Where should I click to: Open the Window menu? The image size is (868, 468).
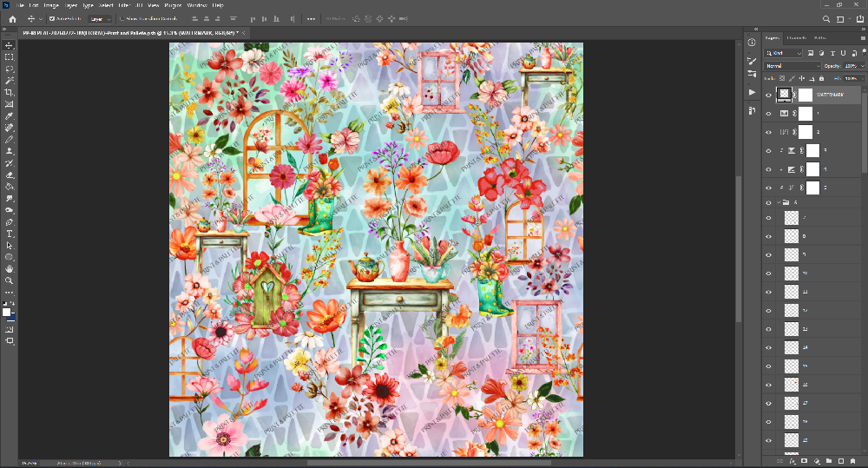[197, 5]
